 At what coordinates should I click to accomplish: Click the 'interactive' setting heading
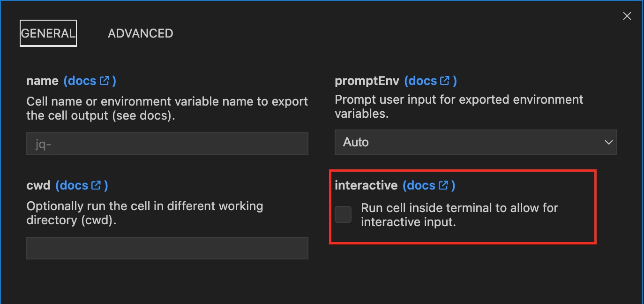pyautogui.click(x=366, y=185)
